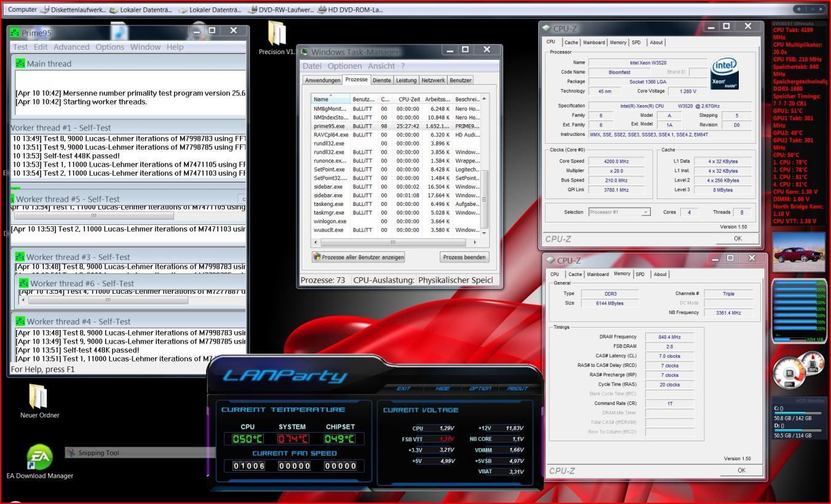Image resolution: width=831 pixels, height=504 pixels.
Task: Click the Core Speed 4200.0 MHz field
Action: pos(616,162)
